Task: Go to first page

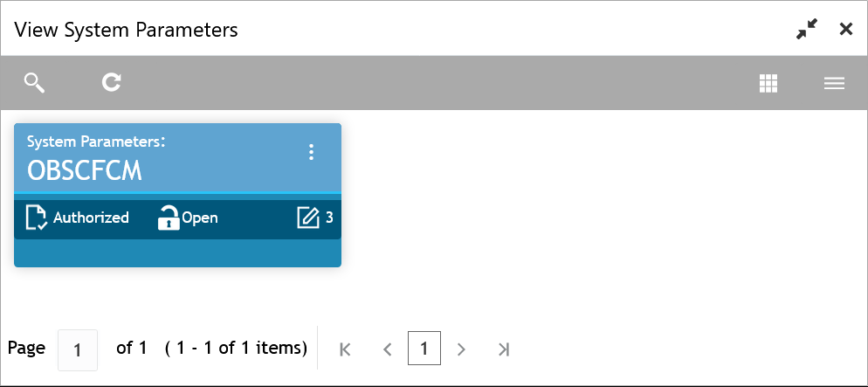Action: point(346,349)
